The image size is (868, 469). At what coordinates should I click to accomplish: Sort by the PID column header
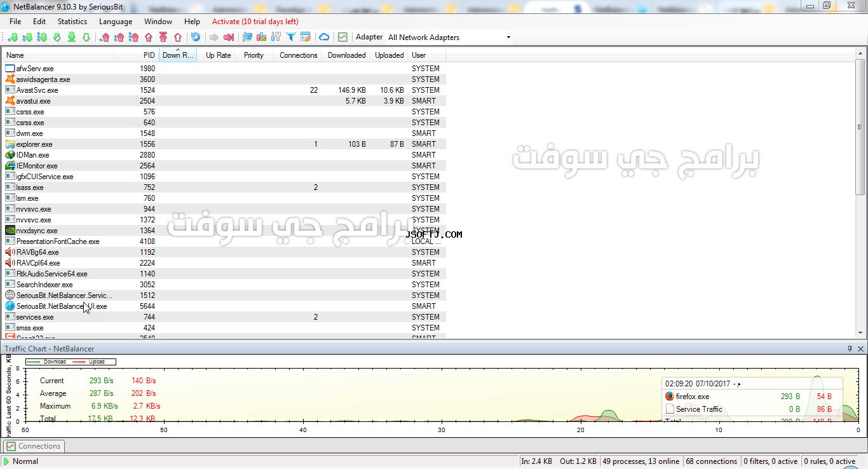coord(136,55)
